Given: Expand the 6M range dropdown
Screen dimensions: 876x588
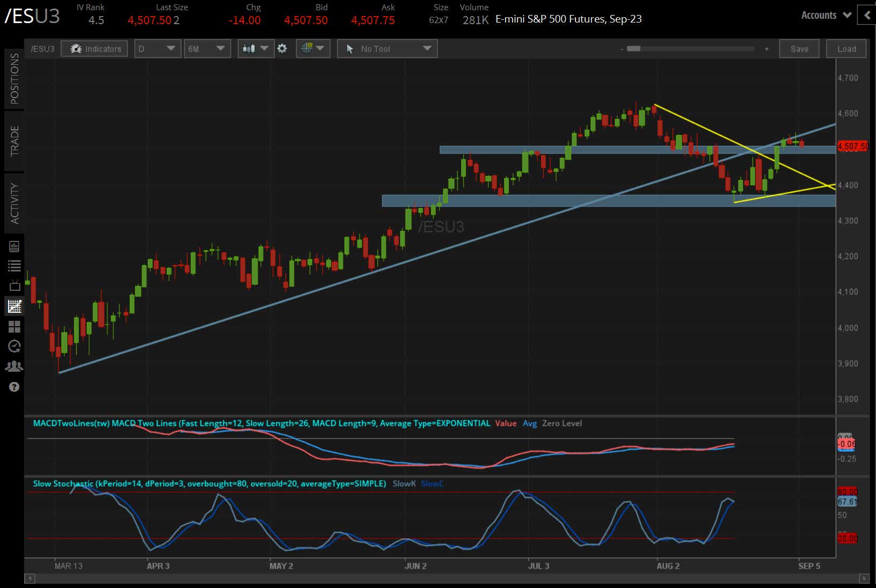Looking at the screenshot, I should [x=207, y=49].
